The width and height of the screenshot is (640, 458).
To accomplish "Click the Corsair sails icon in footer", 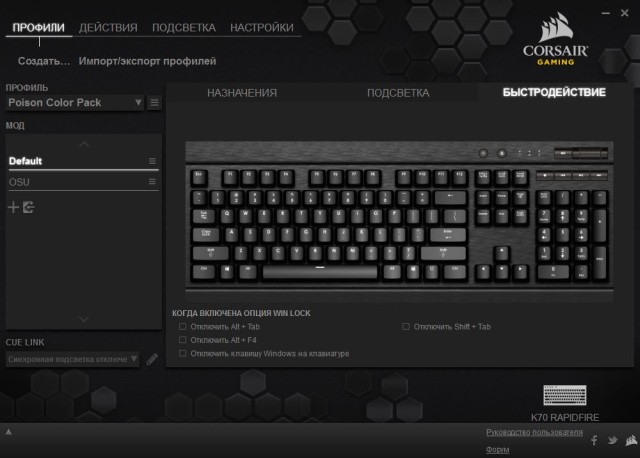I will point(631,440).
